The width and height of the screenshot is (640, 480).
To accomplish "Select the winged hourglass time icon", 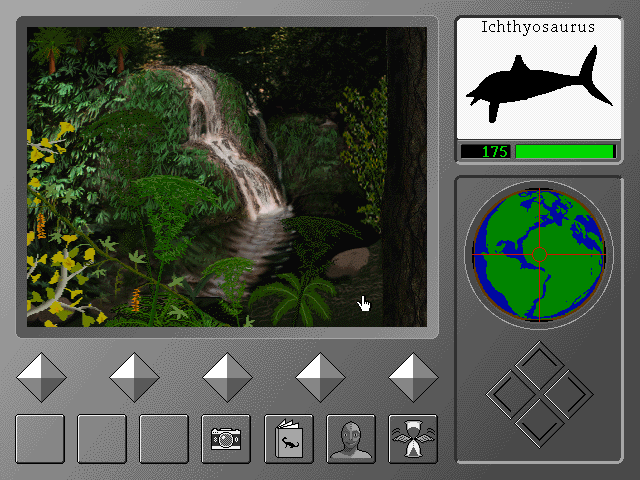I will 413,439.
